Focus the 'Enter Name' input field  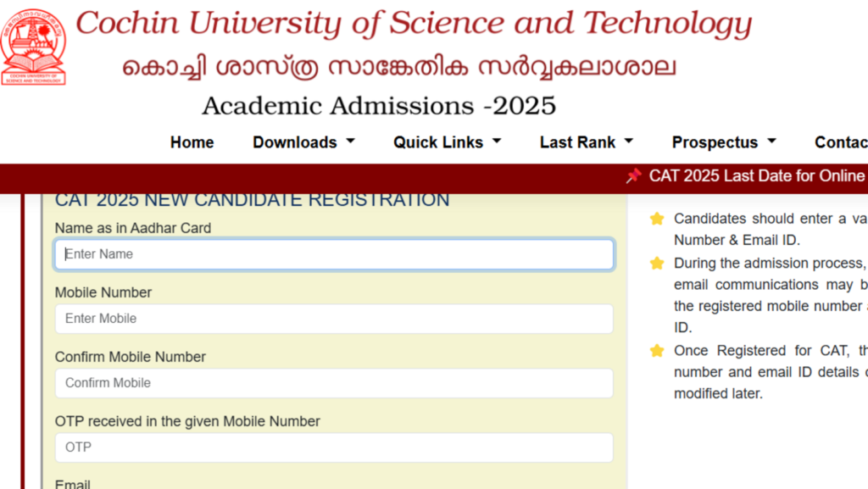[x=334, y=254]
